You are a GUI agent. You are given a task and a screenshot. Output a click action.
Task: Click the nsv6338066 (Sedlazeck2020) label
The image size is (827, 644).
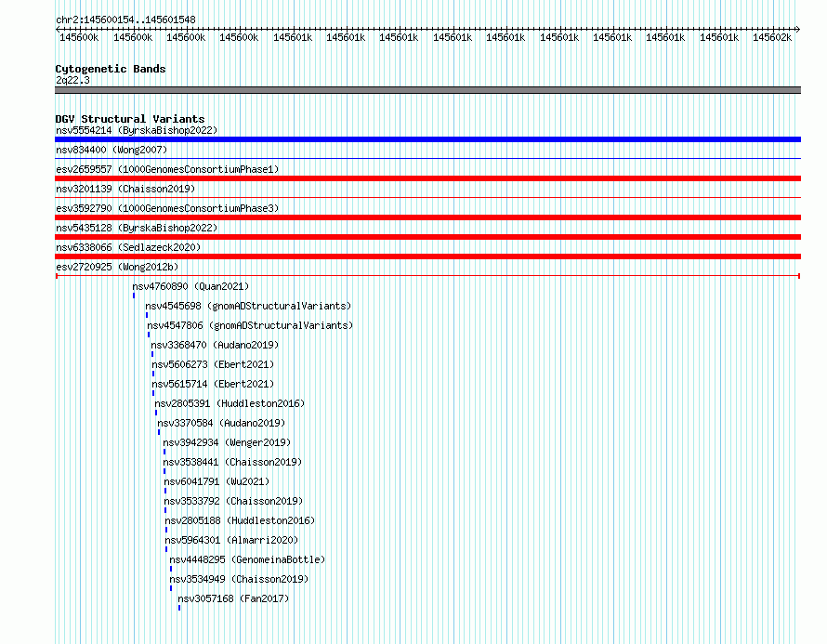click(128, 247)
